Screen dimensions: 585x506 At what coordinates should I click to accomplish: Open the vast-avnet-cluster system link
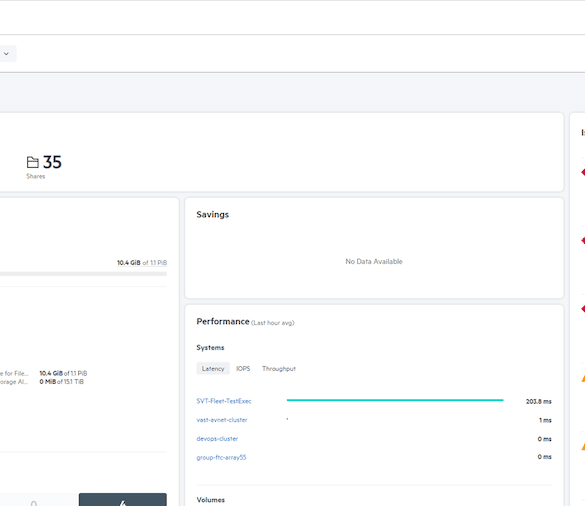pos(222,420)
